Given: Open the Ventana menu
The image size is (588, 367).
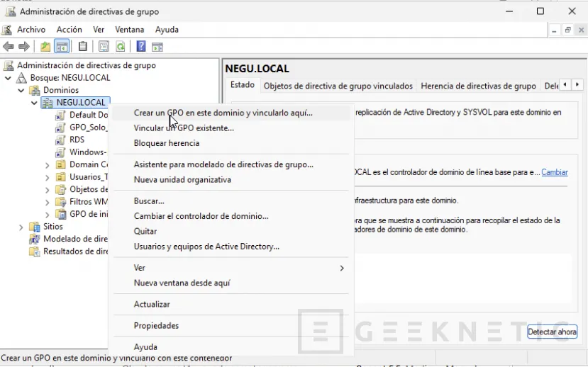Looking at the screenshot, I should pyautogui.click(x=129, y=30).
